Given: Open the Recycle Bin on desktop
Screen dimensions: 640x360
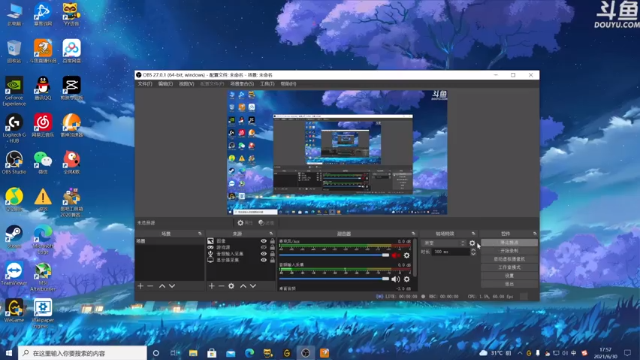Looking at the screenshot, I should pos(14,51).
